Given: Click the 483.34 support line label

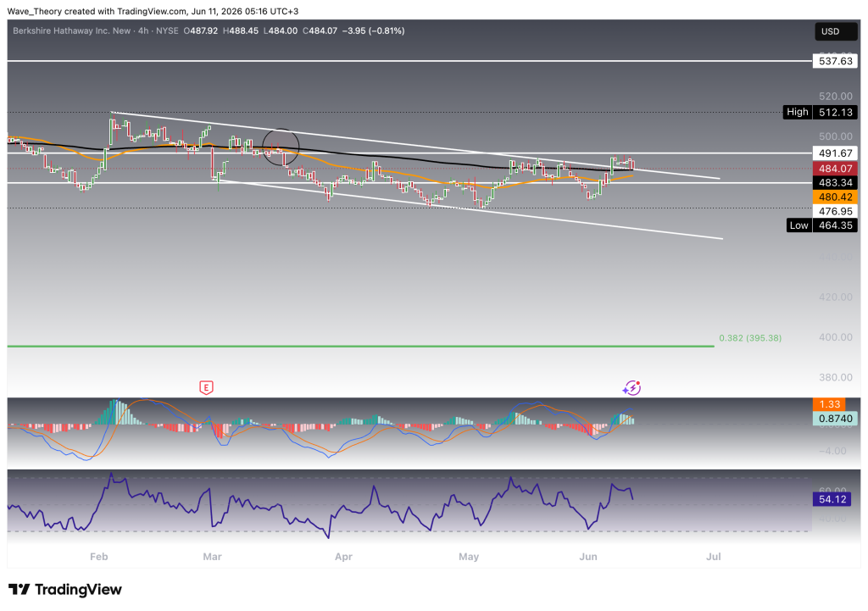Looking at the screenshot, I should pos(835,183).
